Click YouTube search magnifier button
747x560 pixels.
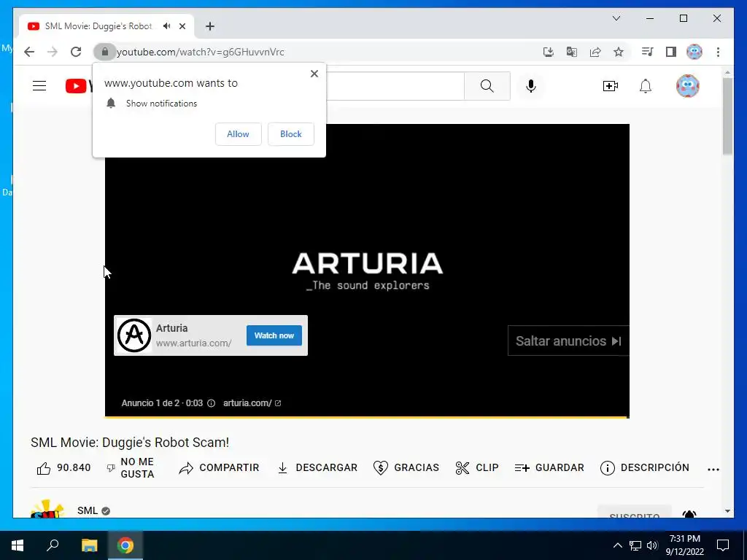[487, 86]
